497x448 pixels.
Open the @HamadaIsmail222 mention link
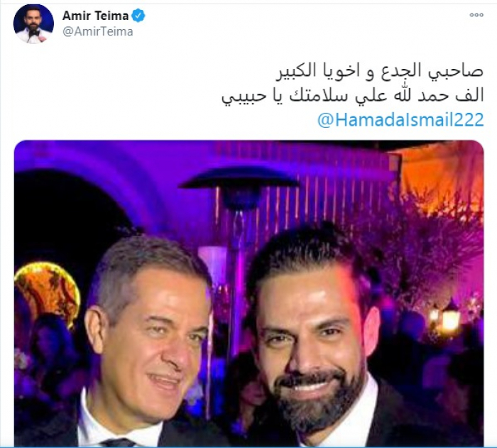click(x=400, y=120)
